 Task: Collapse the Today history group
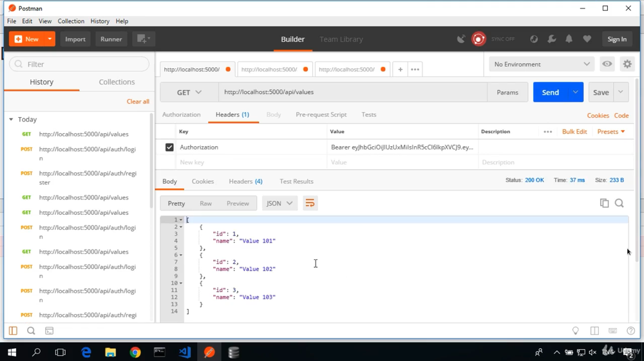point(11,120)
